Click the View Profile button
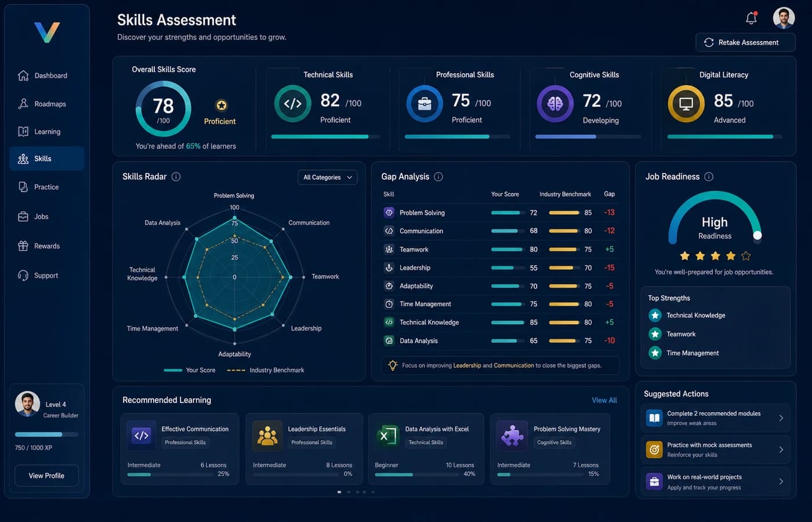 click(x=46, y=476)
